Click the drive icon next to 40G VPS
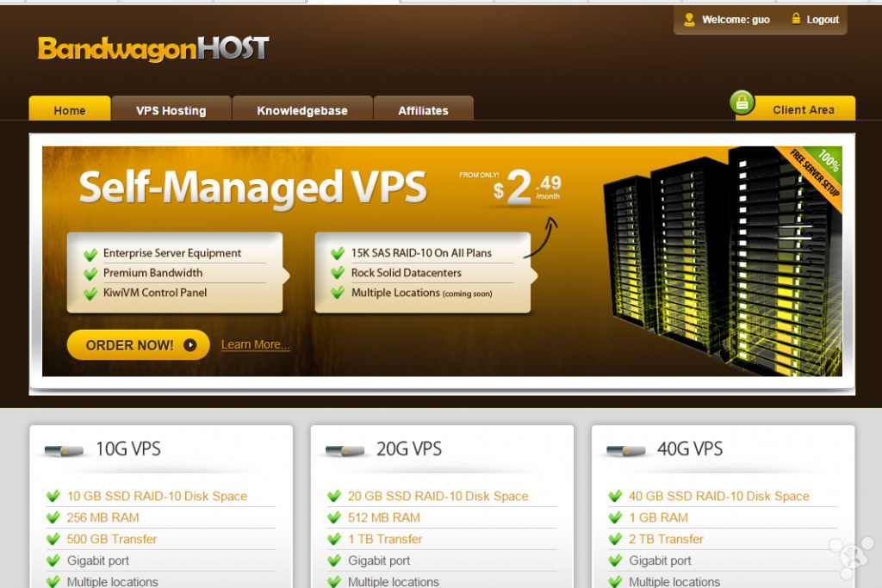882x588 pixels. (x=625, y=450)
